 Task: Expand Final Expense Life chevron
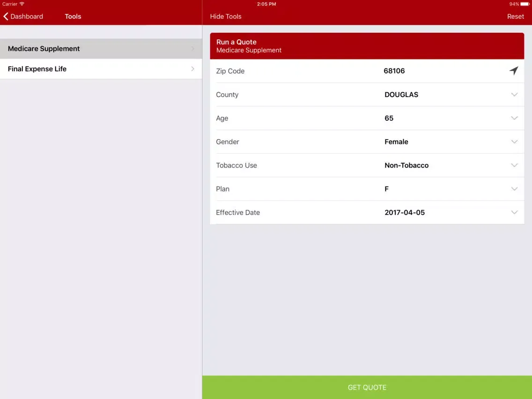(193, 69)
